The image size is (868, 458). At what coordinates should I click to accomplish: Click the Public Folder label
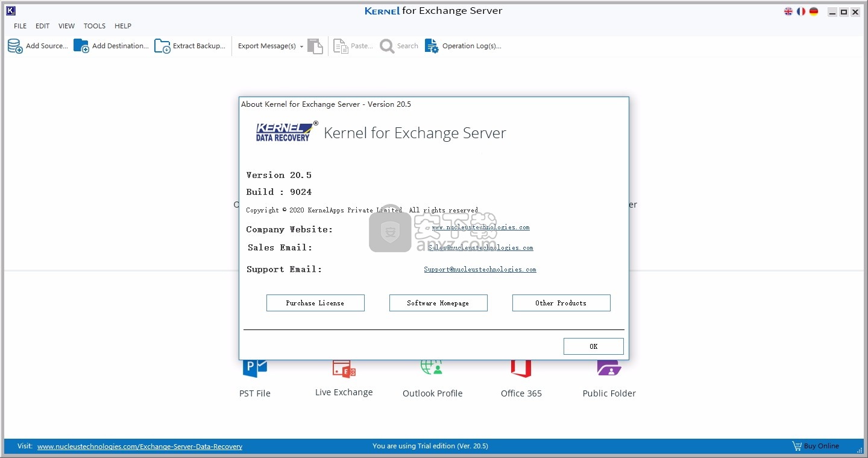609,393
